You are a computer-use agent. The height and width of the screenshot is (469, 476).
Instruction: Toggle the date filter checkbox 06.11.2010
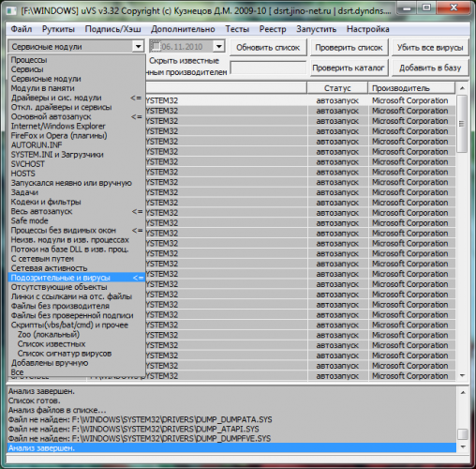point(156,47)
